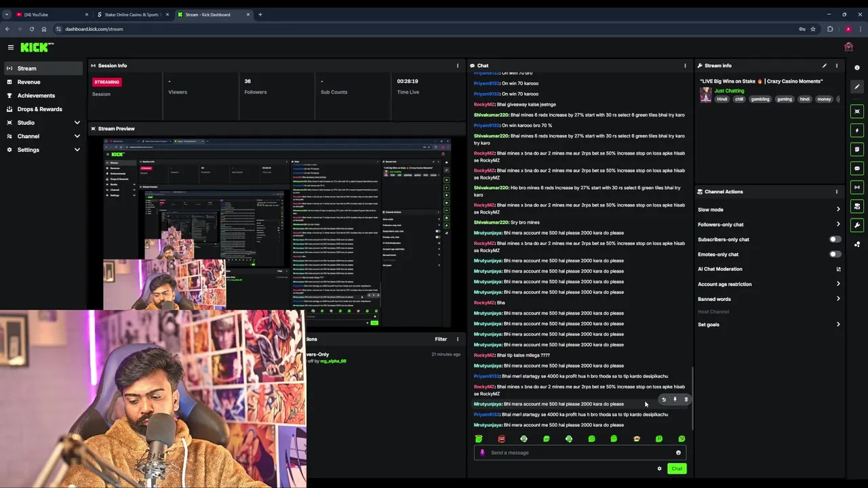Open the Session Info three-dot menu
The height and width of the screenshot is (488, 868).
coord(457,66)
